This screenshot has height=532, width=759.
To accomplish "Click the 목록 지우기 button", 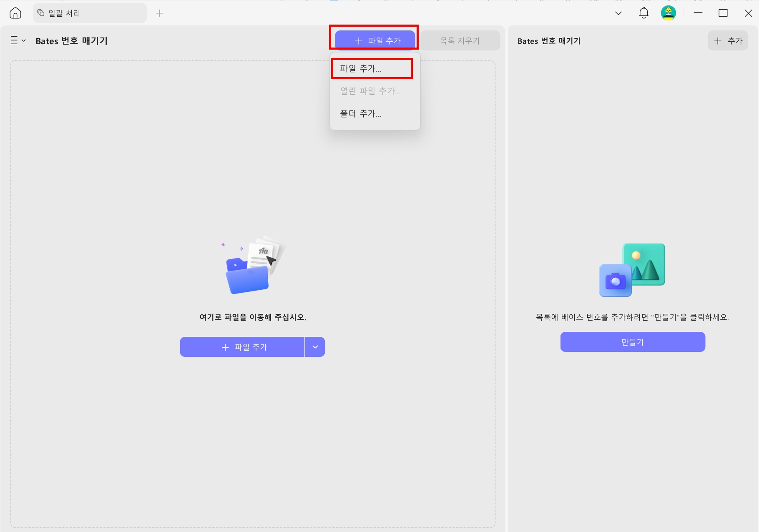I will pos(460,40).
